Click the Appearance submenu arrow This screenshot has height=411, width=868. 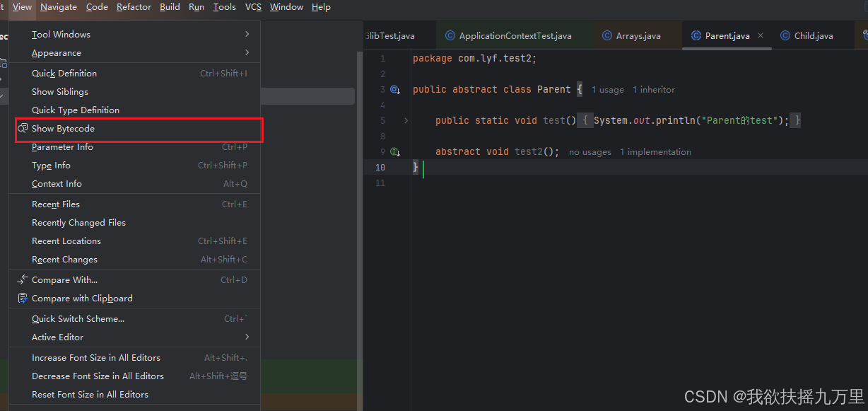(x=247, y=52)
